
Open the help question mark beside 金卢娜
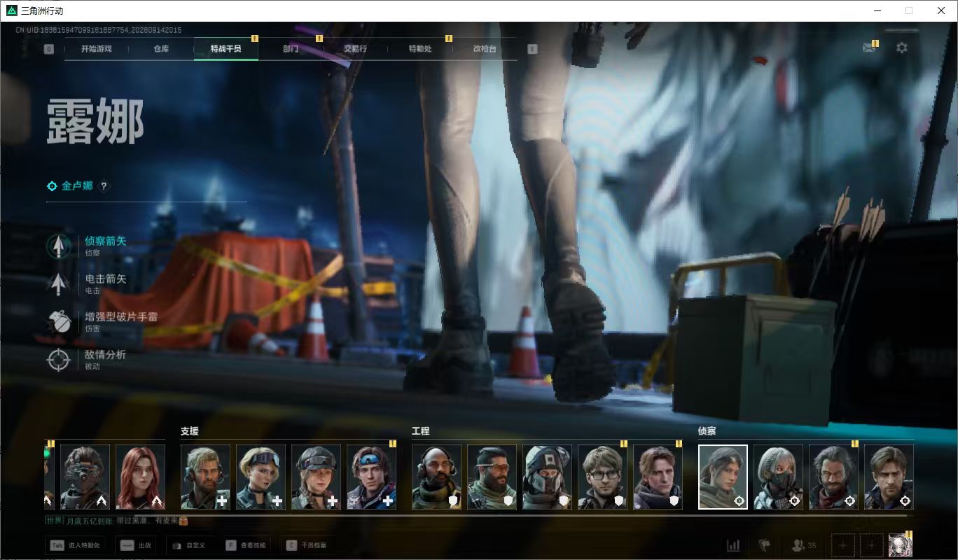(104, 186)
